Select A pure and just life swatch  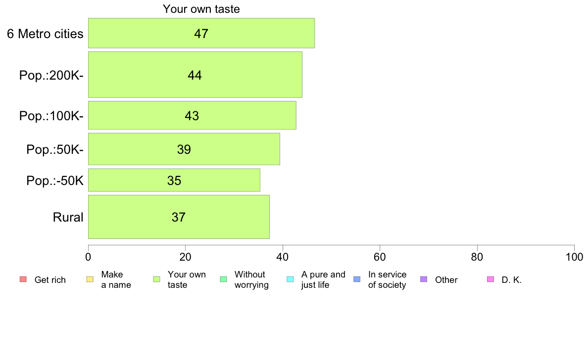pyautogui.click(x=290, y=279)
